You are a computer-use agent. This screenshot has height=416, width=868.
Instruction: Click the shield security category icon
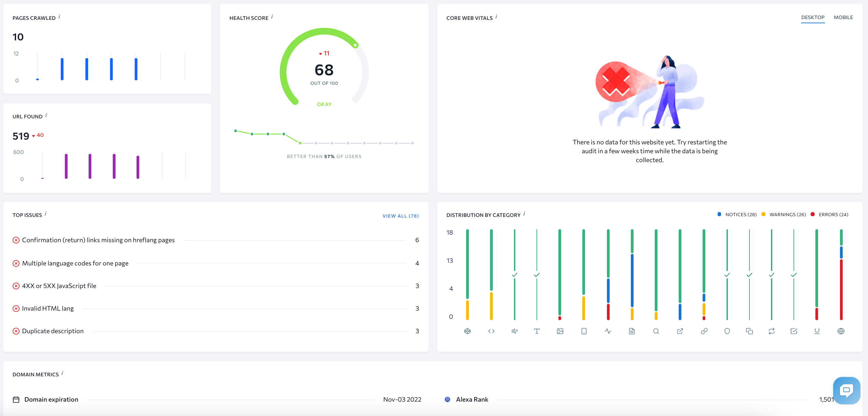click(727, 331)
